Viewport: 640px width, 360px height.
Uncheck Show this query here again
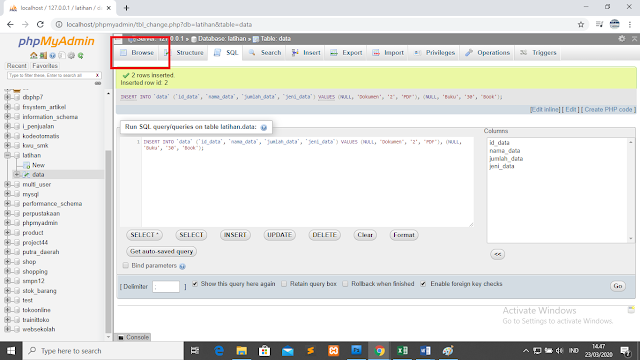coord(195,284)
